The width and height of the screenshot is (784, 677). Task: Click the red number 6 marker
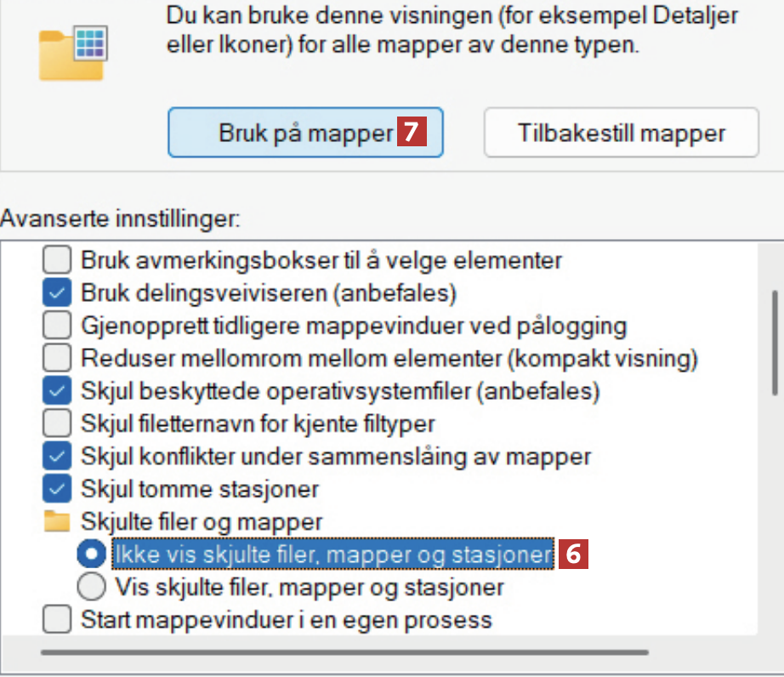(x=574, y=555)
